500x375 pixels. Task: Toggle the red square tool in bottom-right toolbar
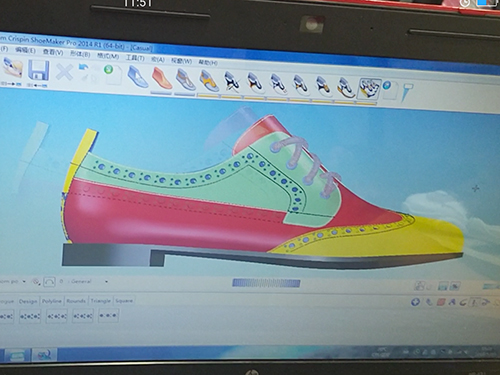pyautogui.click(x=441, y=302)
